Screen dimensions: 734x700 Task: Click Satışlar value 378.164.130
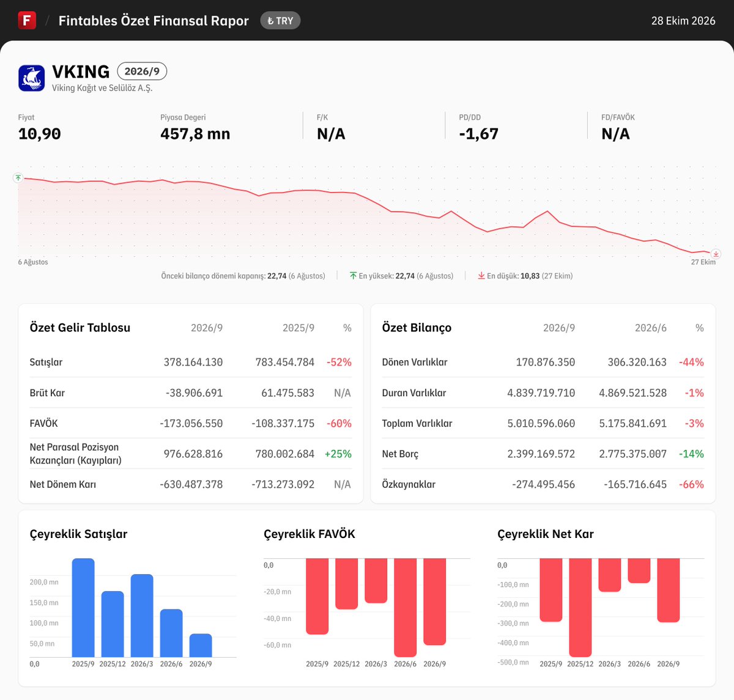pos(193,362)
